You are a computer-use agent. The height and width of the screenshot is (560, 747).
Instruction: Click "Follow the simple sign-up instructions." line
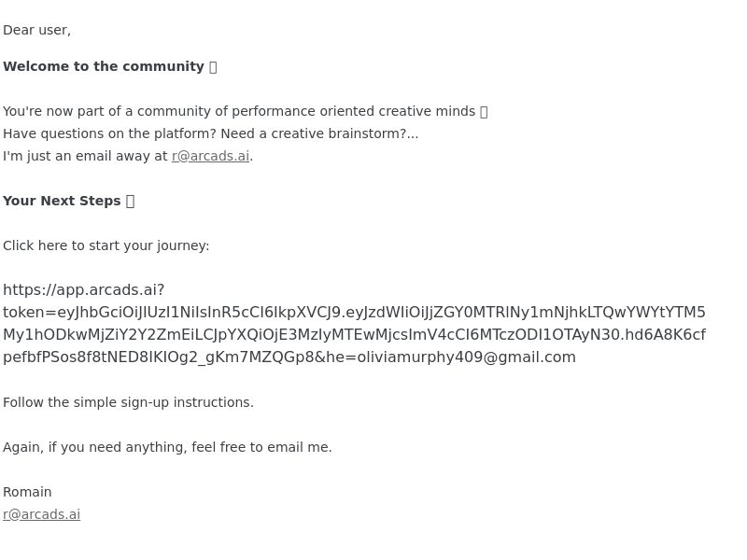coord(128,402)
